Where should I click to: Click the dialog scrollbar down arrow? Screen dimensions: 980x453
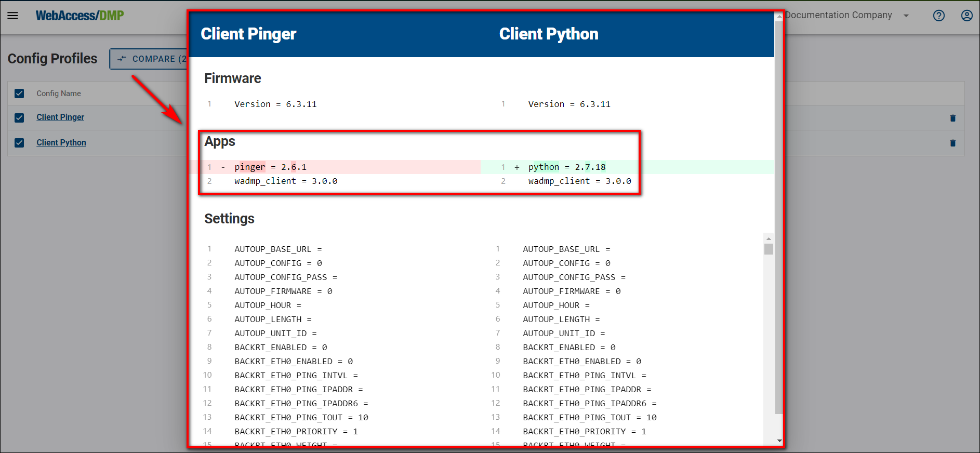(779, 441)
